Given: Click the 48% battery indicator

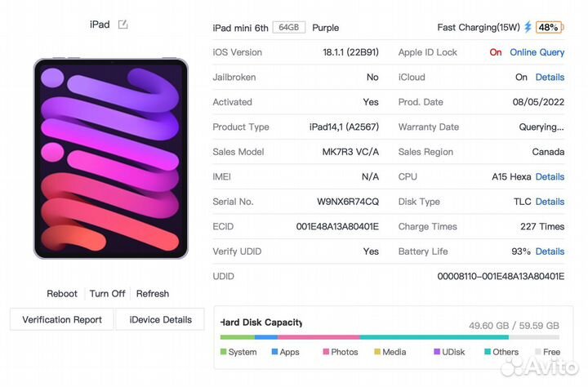Looking at the screenshot, I should coord(549,27).
